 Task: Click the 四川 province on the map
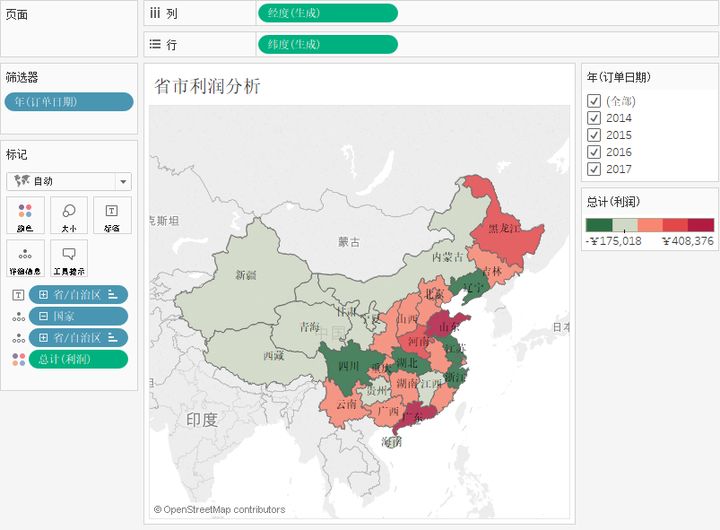(348, 366)
